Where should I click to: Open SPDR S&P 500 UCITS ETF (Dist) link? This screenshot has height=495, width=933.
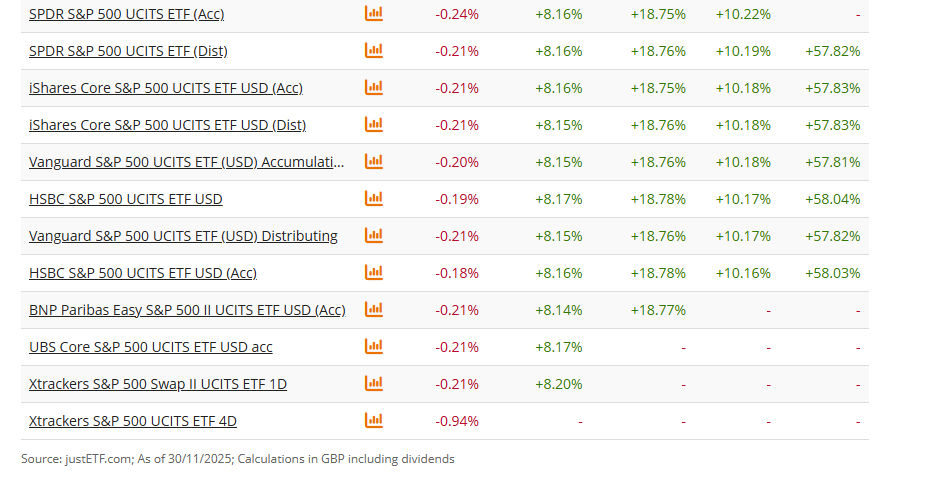[128, 51]
